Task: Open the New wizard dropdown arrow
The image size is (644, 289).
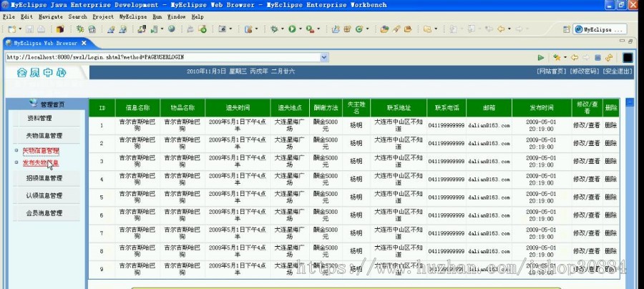Action: tap(20, 29)
